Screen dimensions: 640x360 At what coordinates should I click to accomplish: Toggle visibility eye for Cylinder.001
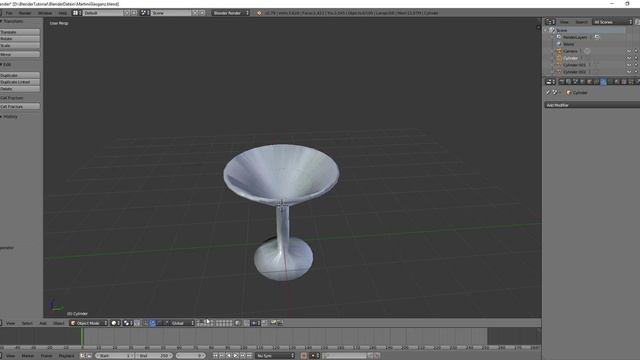[x=629, y=65]
